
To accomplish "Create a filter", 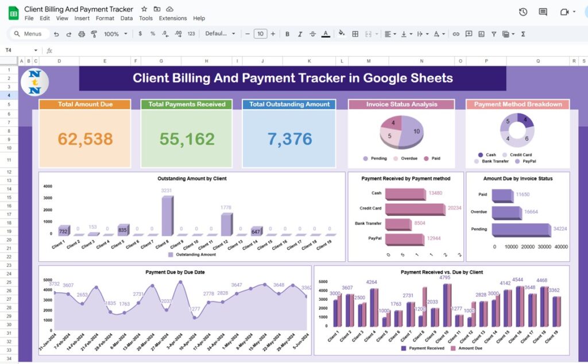I will point(494,34).
